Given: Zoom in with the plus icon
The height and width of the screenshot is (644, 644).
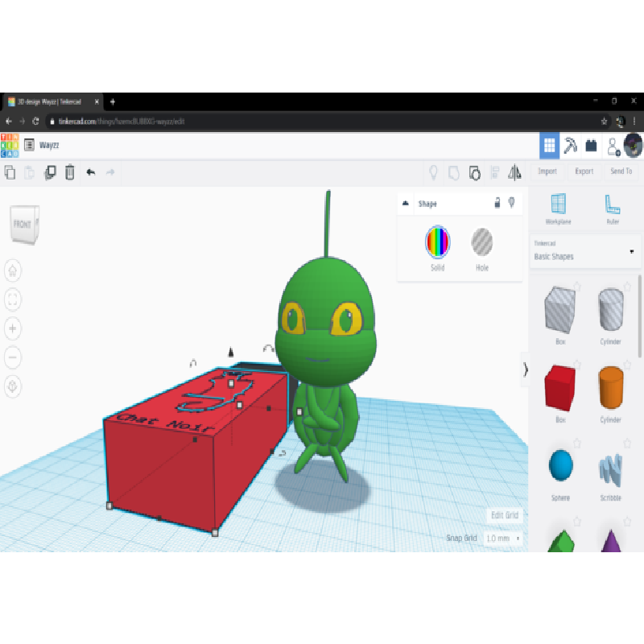Looking at the screenshot, I should click(14, 328).
